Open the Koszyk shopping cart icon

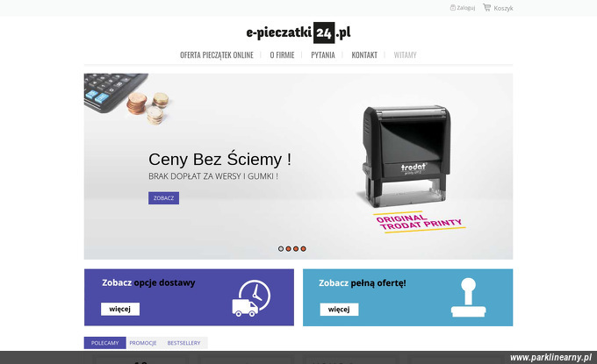[x=486, y=7]
